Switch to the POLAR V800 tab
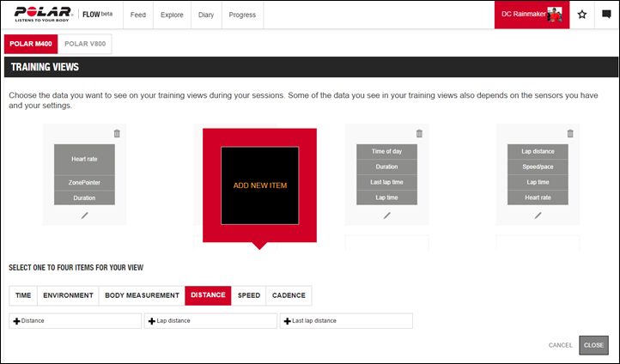The height and width of the screenshot is (364, 620). (85, 44)
